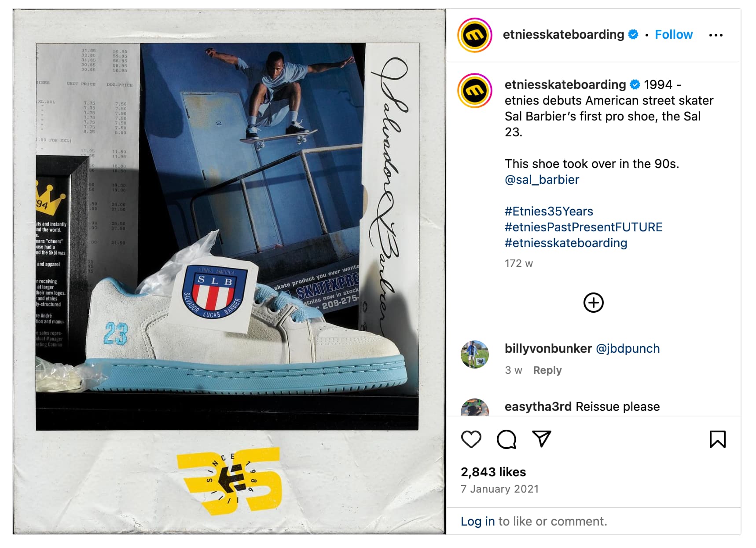Screen dimensions: 756x548
Task: Share the post via the paper plane icon
Action: click(x=542, y=439)
